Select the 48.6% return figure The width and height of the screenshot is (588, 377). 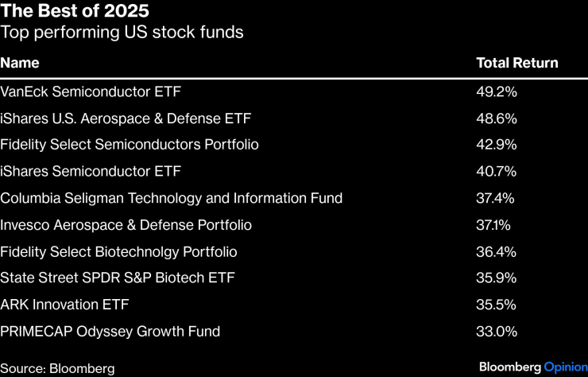[x=496, y=119]
